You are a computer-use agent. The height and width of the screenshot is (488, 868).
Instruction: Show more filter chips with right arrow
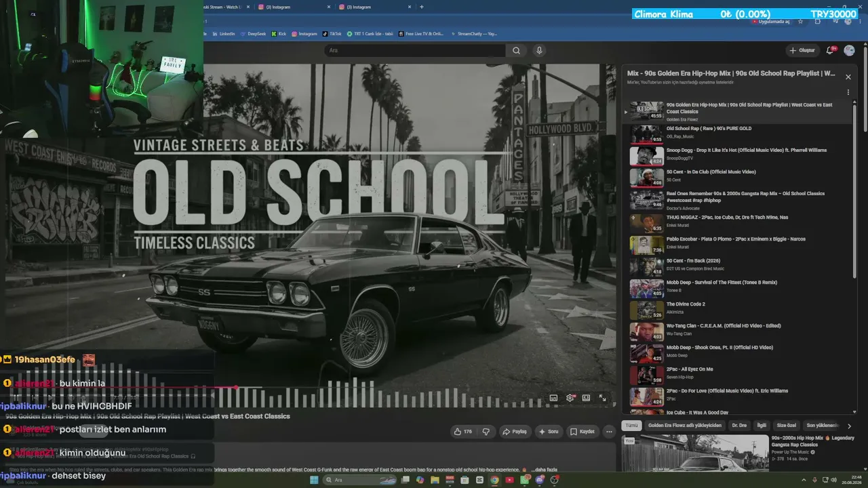point(849,426)
